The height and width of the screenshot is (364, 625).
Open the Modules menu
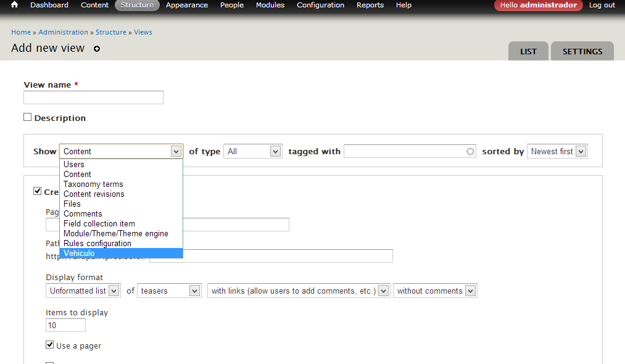270,5
